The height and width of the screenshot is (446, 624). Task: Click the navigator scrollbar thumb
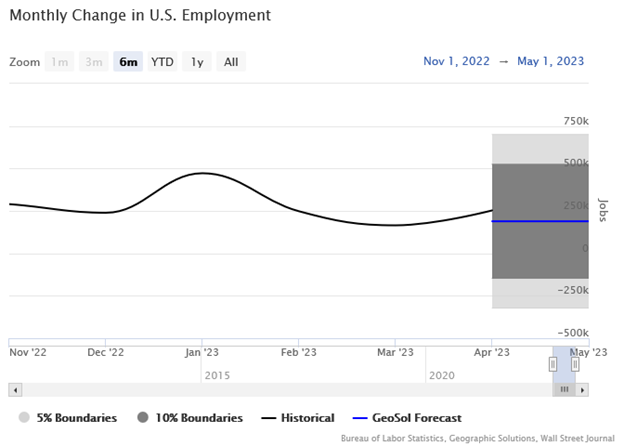pyautogui.click(x=564, y=389)
